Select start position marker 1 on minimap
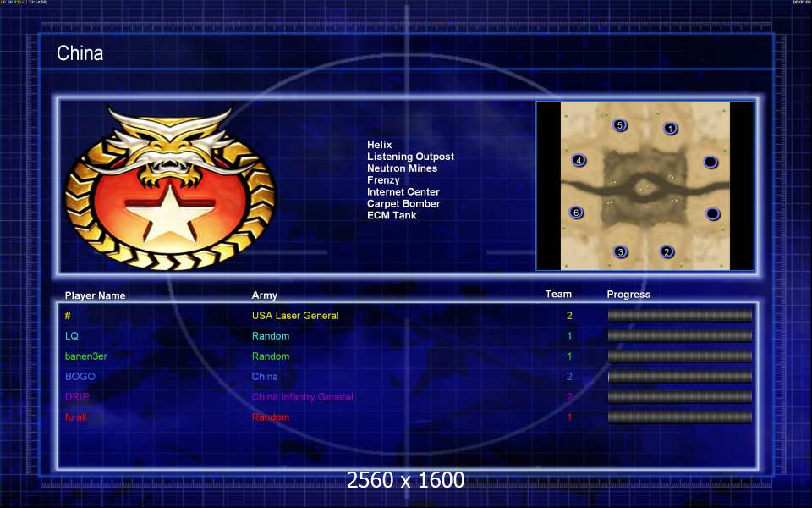Screen dimensions: 812x508 (670, 128)
